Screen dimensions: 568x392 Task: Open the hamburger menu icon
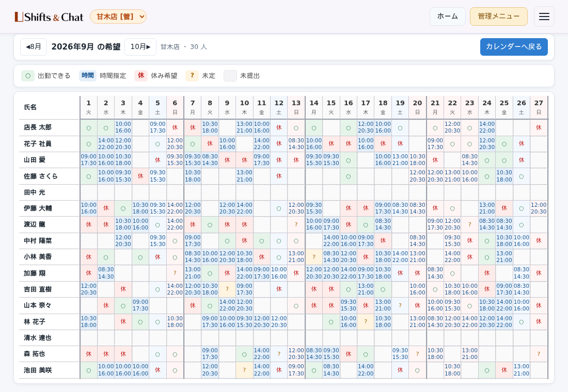click(544, 17)
